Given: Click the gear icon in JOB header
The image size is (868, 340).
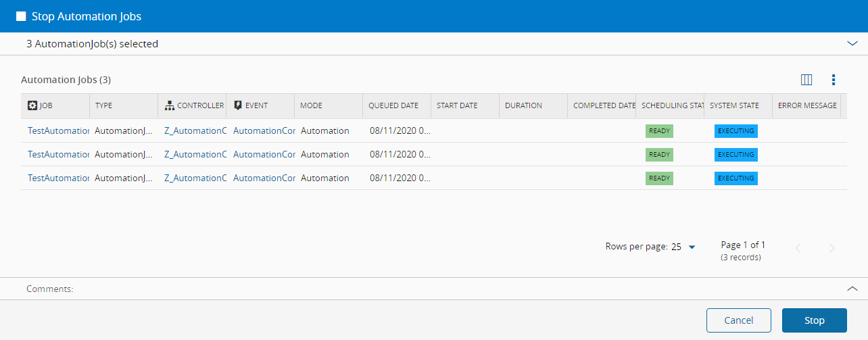Looking at the screenshot, I should 32,105.
